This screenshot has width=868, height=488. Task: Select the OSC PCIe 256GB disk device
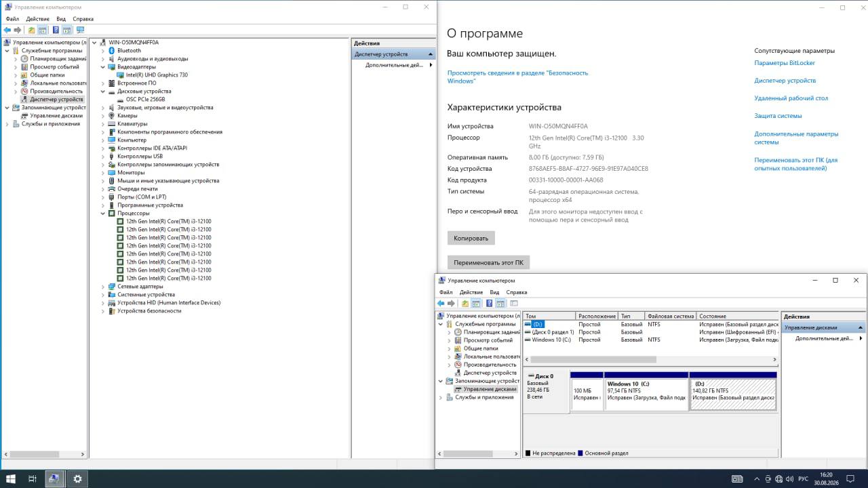coord(145,100)
